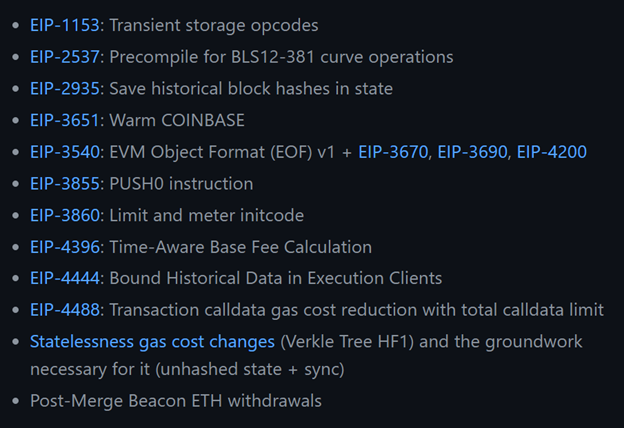This screenshot has width=624, height=428.
Task: Open the Statelessness gas cost changes link
Action: tap(152, 342)
